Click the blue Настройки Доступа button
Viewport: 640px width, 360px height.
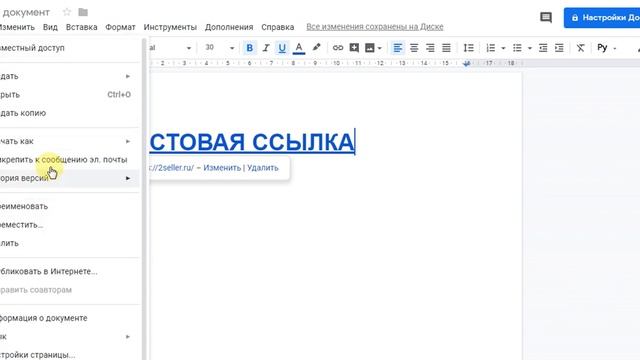(602, 18)
